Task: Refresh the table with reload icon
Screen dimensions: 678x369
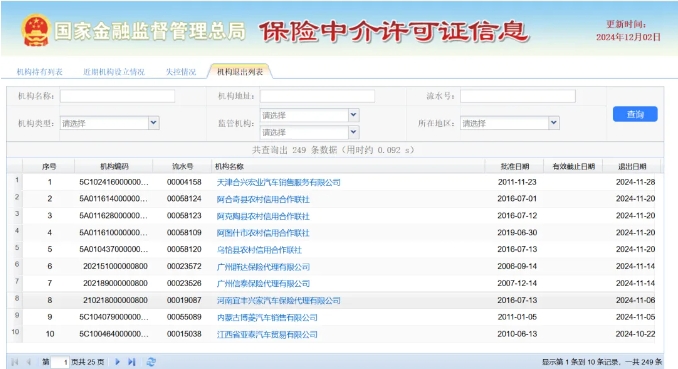Action: [x=151, y=362]
